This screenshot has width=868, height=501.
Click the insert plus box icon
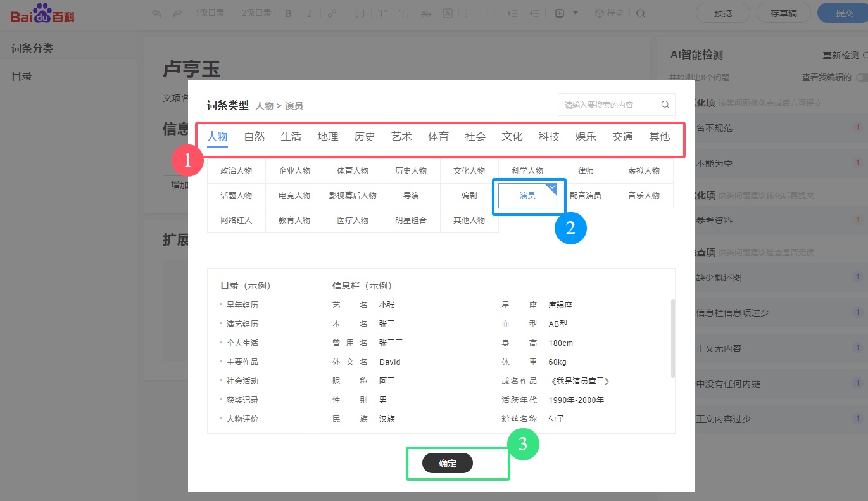tap(560, 13)
